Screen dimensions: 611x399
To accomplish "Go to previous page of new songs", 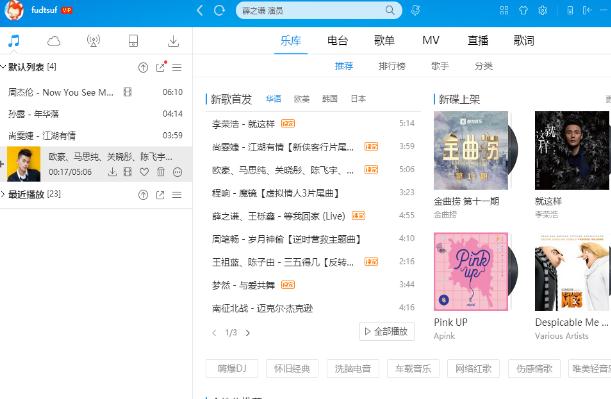I will [x=214, y=332].
